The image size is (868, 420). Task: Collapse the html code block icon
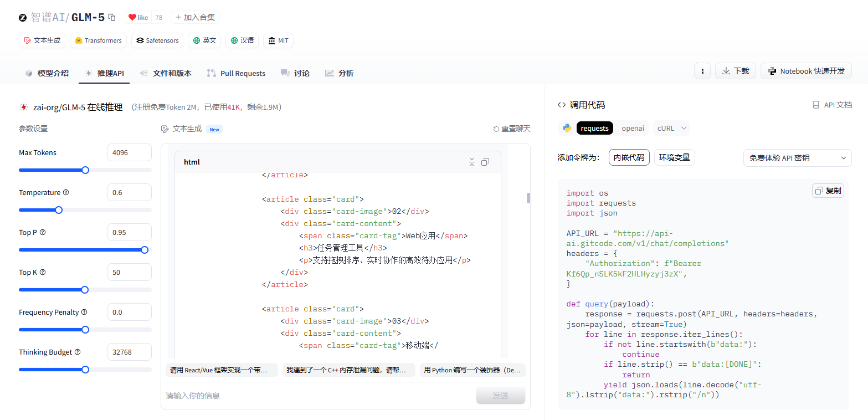coord(472,162)
